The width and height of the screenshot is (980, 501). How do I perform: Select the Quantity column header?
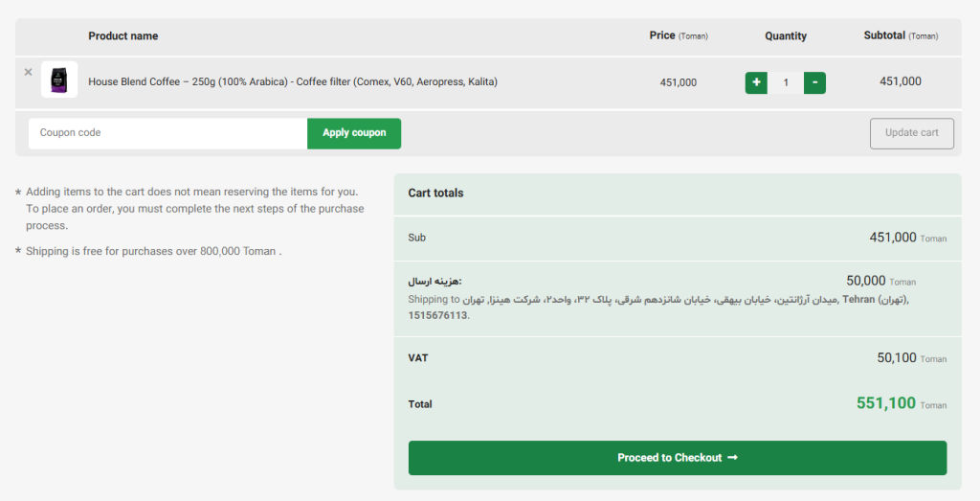click(x=786, y=36)
